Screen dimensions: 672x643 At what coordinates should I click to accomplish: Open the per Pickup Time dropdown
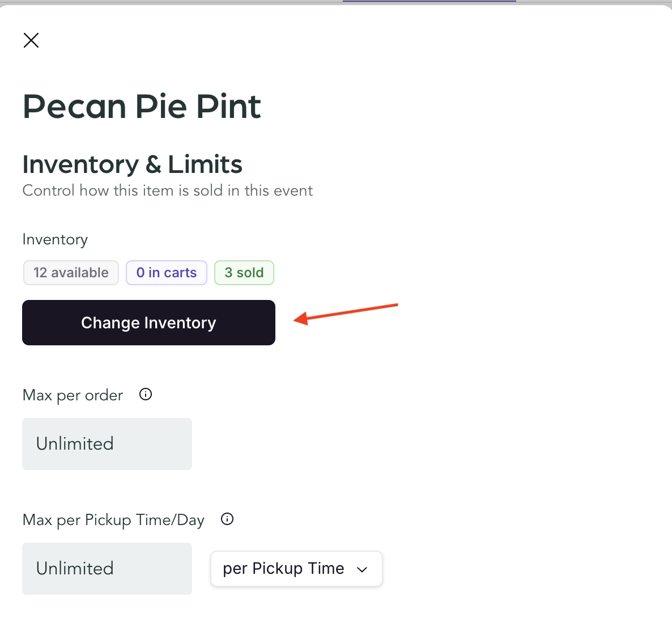click(x=296, y=569)
